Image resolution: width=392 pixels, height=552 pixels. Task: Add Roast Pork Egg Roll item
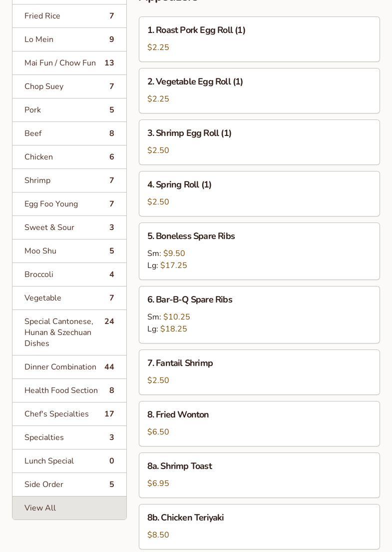(x=259, y=39)
